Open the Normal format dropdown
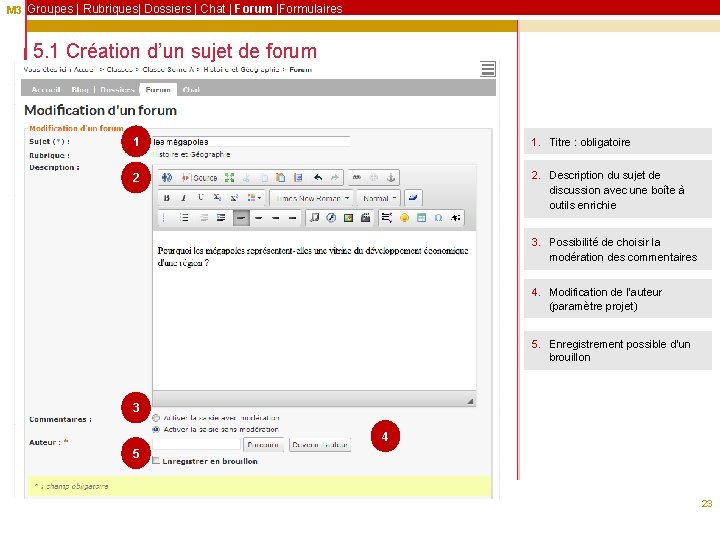Screen dimensions: 720x540 (378, 198)
